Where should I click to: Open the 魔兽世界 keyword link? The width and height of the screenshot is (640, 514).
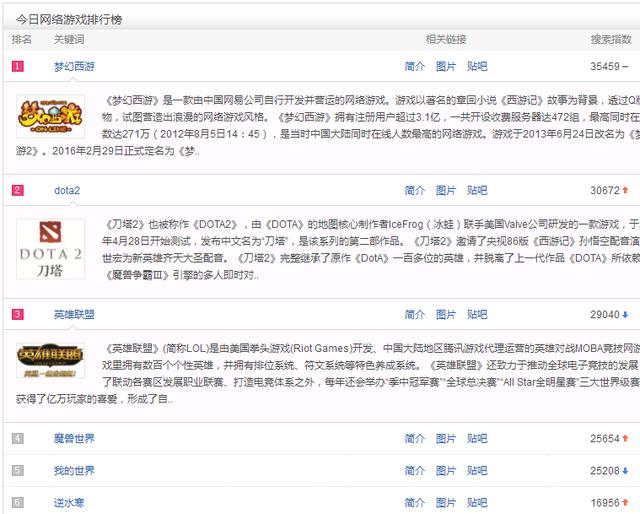click(74, 438)
